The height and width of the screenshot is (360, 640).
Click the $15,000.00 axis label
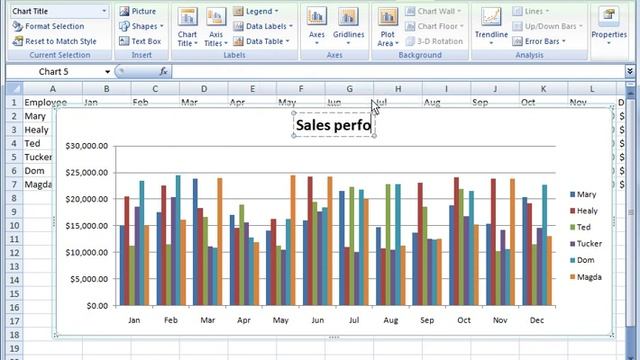(x=87, y=226)
